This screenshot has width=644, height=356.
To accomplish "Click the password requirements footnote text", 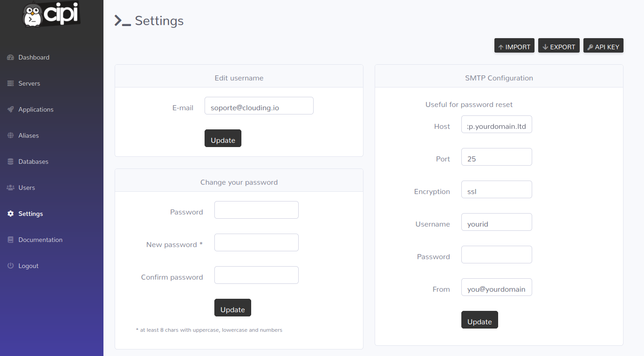I will tap(209, 330).
